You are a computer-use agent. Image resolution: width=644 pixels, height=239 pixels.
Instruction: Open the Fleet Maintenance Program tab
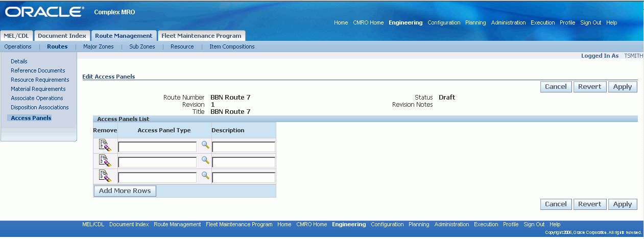[201, 36]
